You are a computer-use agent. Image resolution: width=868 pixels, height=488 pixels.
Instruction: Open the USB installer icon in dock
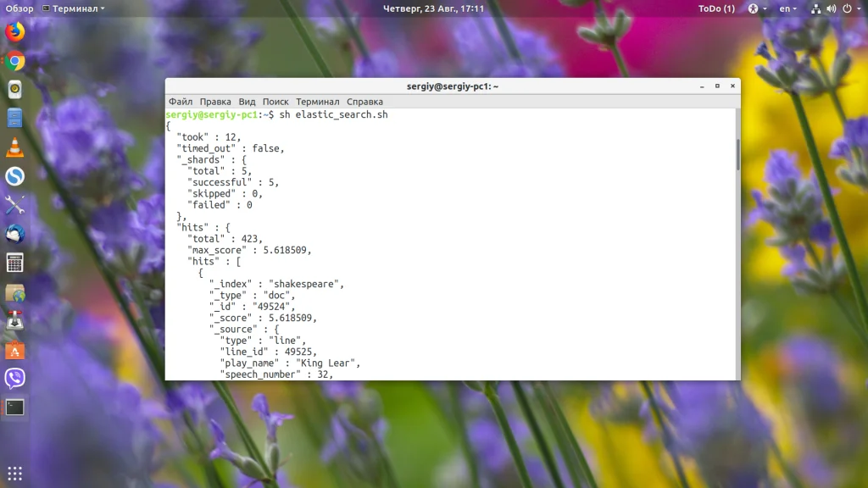point(15,320)
